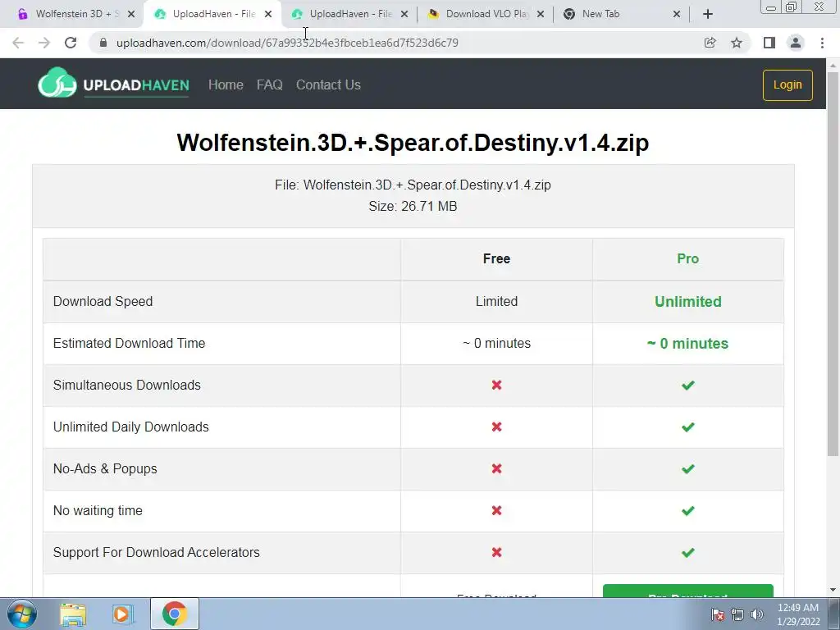The height and width of the screenshot is (630, 840).
Task: Close the Wolfenstein 3D tab
Action: tap(131, 15)
